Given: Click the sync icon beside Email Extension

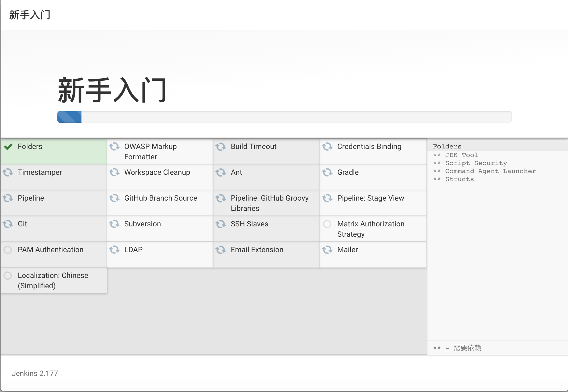Looking at the screenshot, I should pos(221,250).
